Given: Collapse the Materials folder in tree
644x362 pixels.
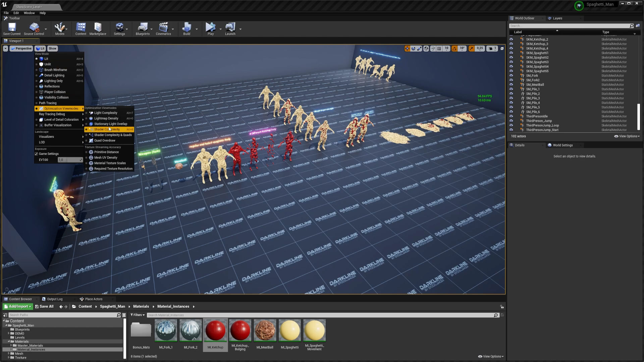Looking at the screenshot, I should coord(9,342).
